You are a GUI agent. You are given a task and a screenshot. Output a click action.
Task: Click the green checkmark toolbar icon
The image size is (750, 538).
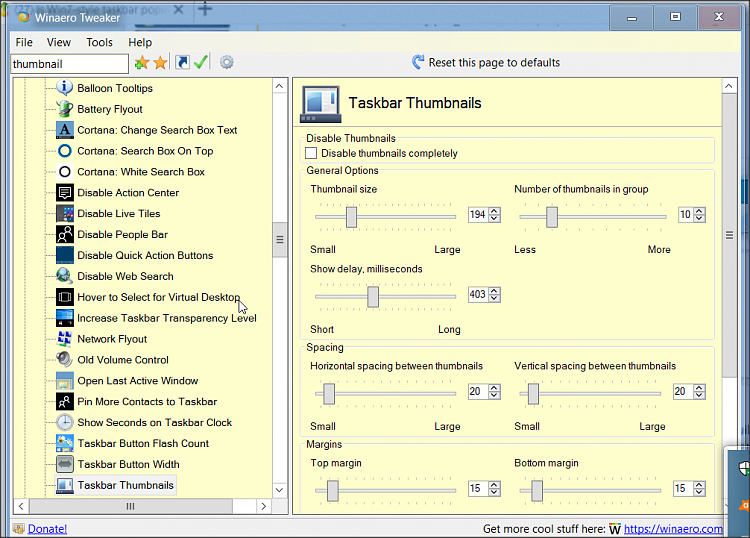201,62
